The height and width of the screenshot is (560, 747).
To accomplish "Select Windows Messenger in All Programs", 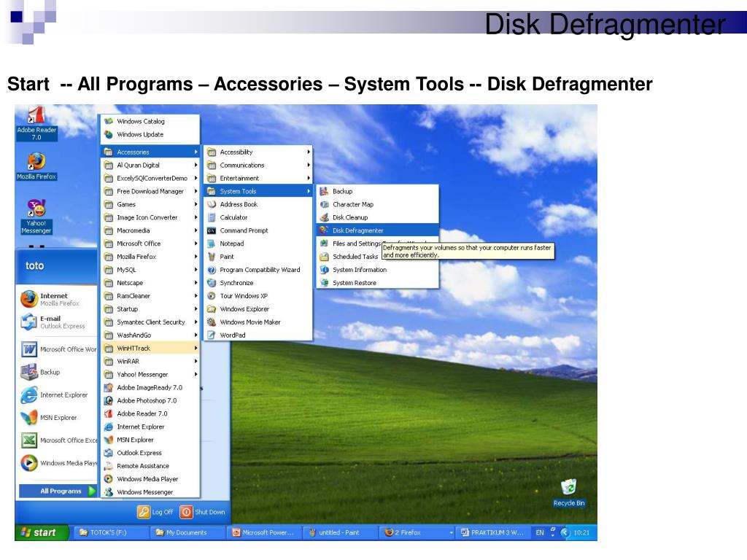I will [150, 492].
